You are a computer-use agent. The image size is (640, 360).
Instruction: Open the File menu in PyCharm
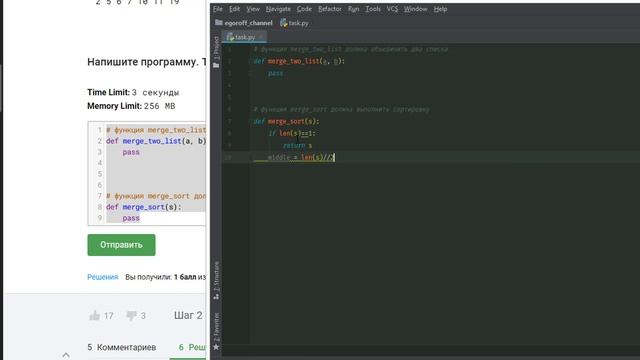tap(218, 9)
